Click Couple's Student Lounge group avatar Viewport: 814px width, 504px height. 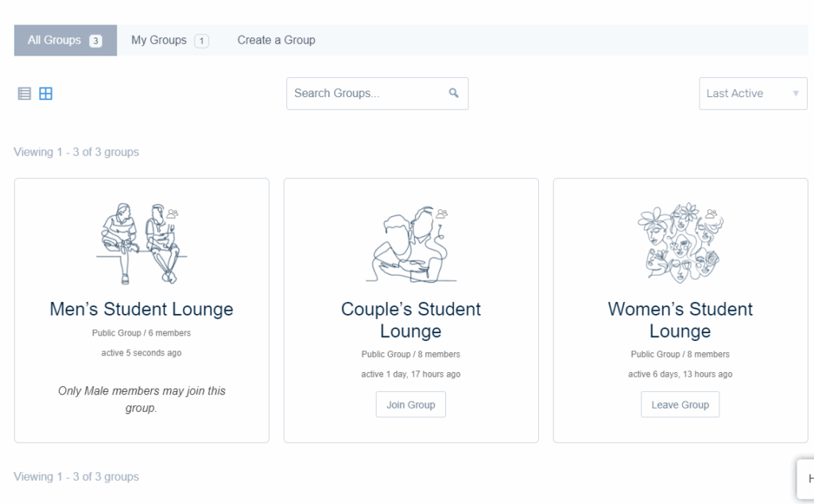[x=407, y=246]
